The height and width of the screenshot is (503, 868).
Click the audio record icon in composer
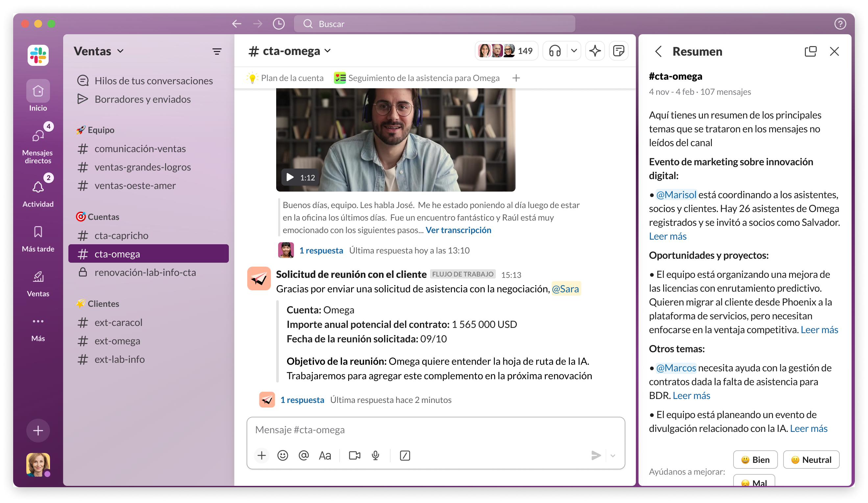tap(375, 455)
